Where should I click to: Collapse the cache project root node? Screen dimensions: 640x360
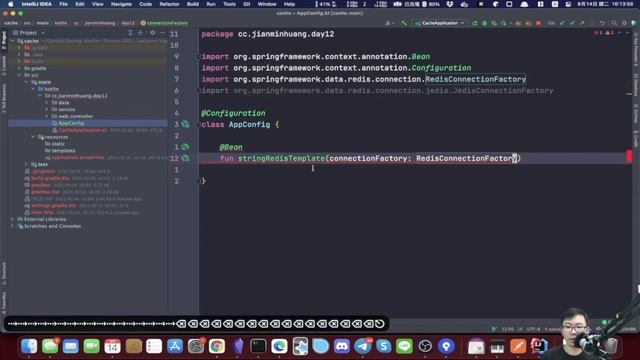(x=12, y=41)
